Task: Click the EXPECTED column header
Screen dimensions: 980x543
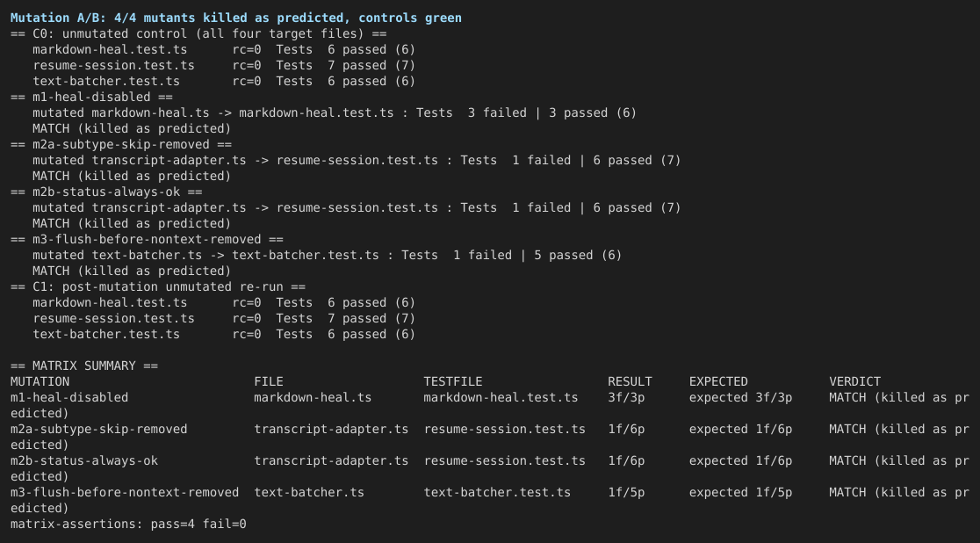Action: pyautogui.click(x=718, y=381)
